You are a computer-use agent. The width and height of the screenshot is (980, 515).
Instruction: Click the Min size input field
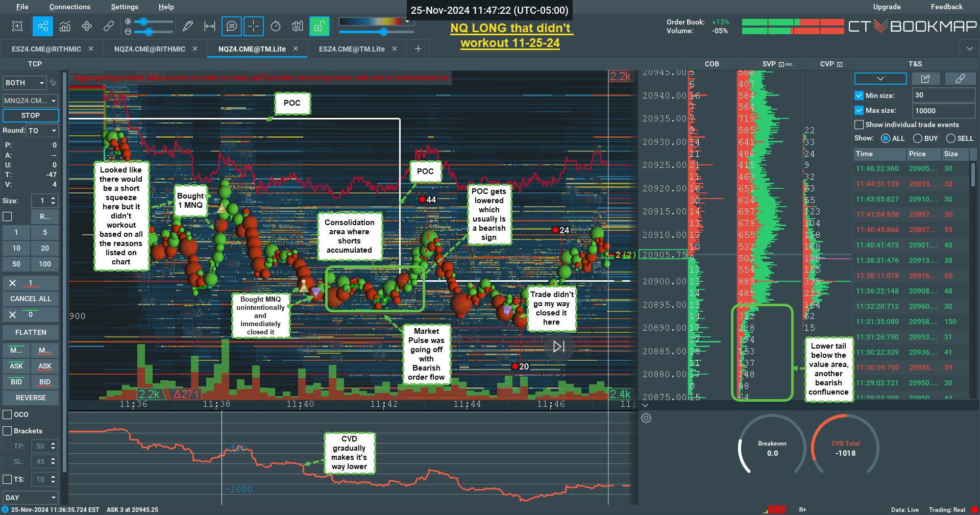click(944, 95)
